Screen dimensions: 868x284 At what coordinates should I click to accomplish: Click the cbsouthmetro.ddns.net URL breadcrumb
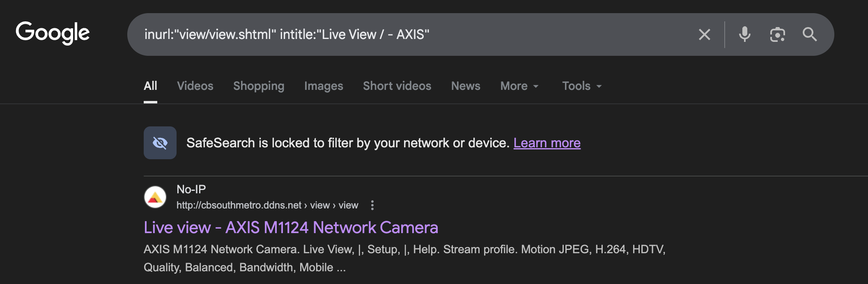click(239, 205)
